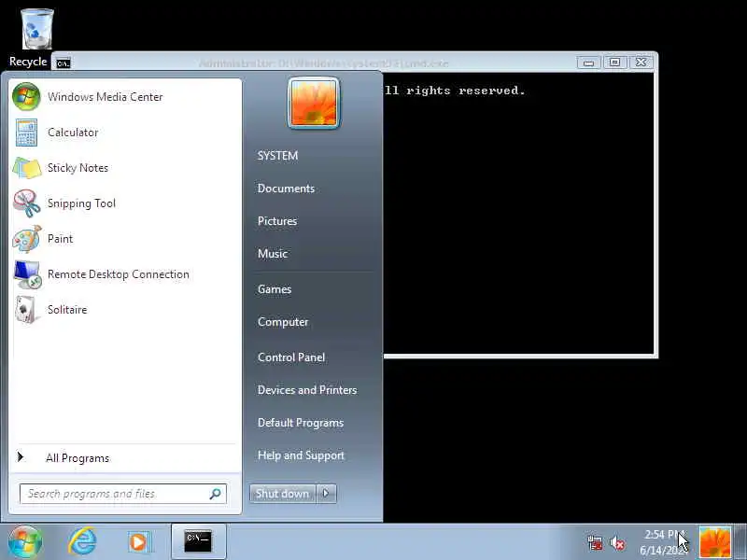Click the Windows Media Center label
Viewport: 747px width, 560px height.
point(106,97)
